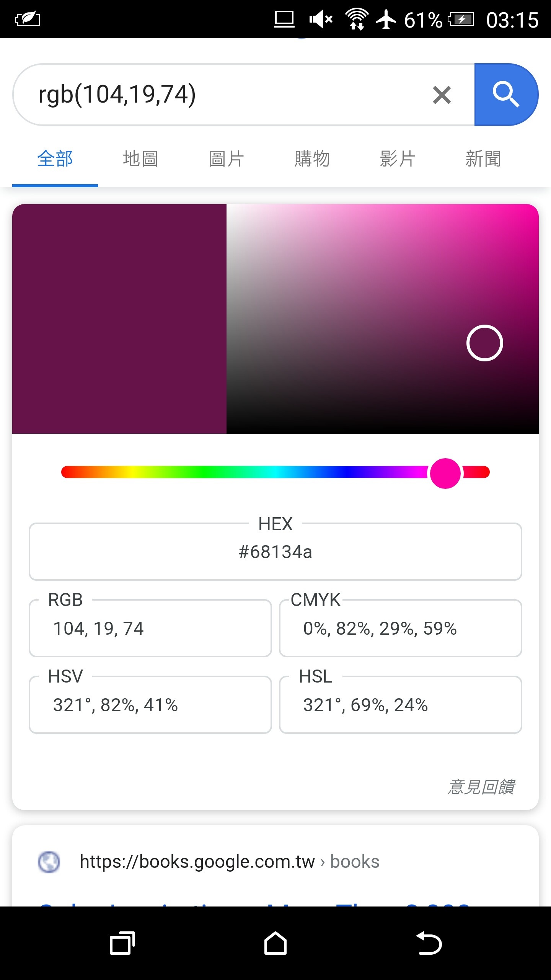
Task: Open the 影片 tab
Action: pos(398,158)
